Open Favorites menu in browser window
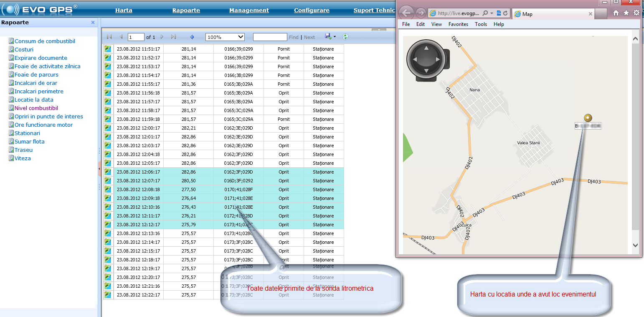The image size is (644, 317). click(458, 24)
